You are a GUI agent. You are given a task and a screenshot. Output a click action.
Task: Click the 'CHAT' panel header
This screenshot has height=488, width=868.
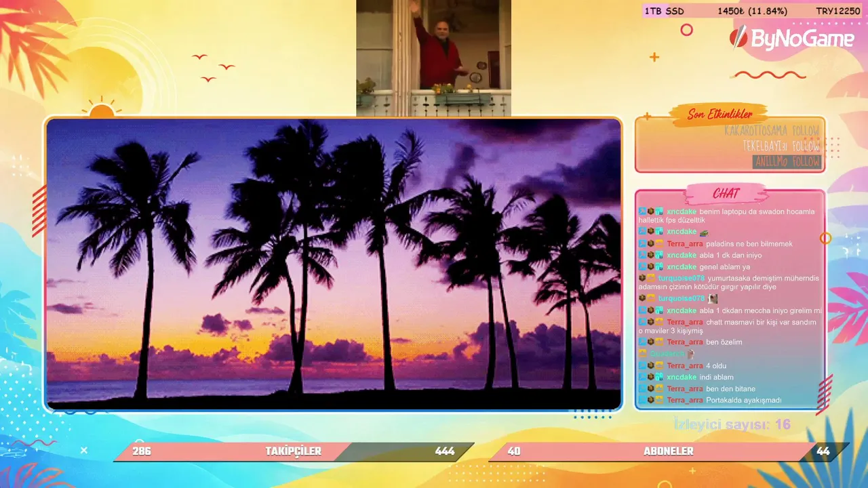click(726, 194)
